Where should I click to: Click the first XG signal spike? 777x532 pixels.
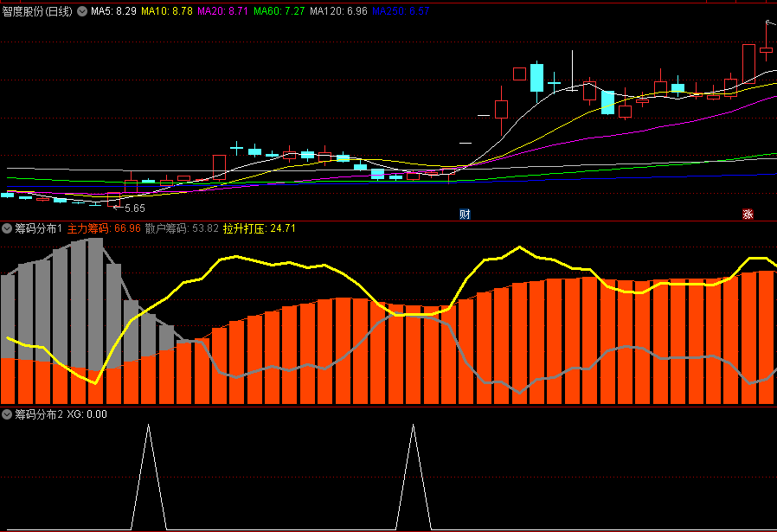point(148,476)
